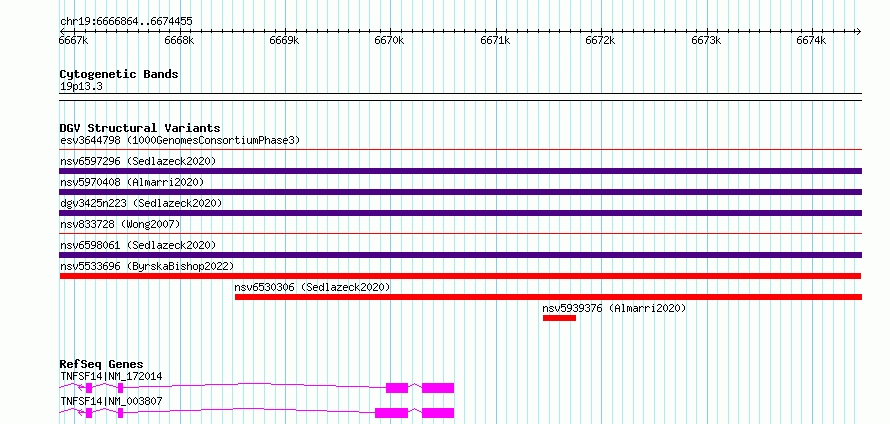The height and width of the screenshot is (424, 890).
Task: Open the nsv5939376 (Almarri2020) label
Action: 614,308
